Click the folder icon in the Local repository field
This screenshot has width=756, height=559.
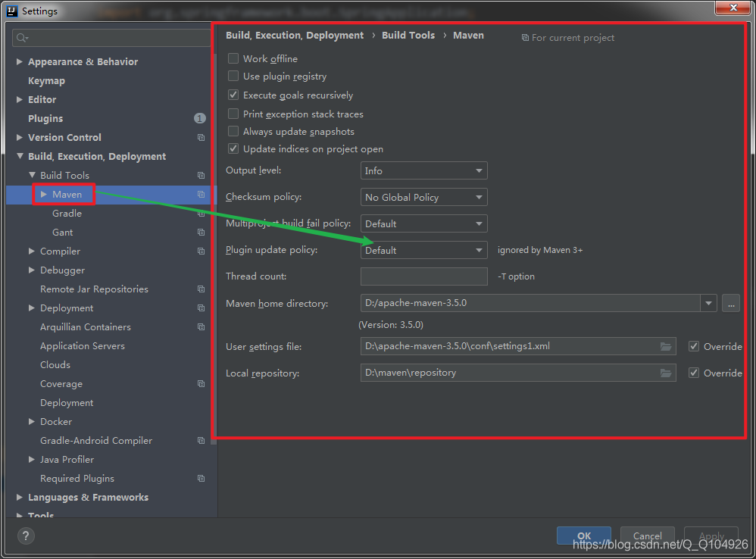[665, 373]
